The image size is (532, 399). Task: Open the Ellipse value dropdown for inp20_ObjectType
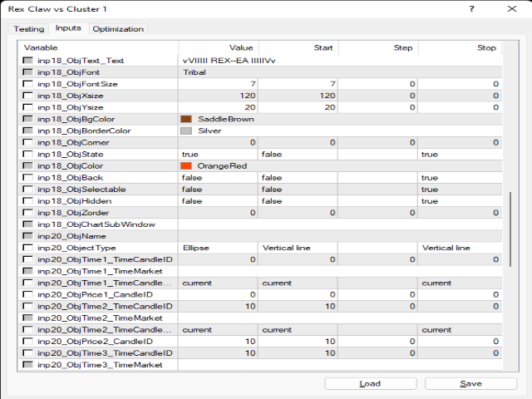click(218, 248)
